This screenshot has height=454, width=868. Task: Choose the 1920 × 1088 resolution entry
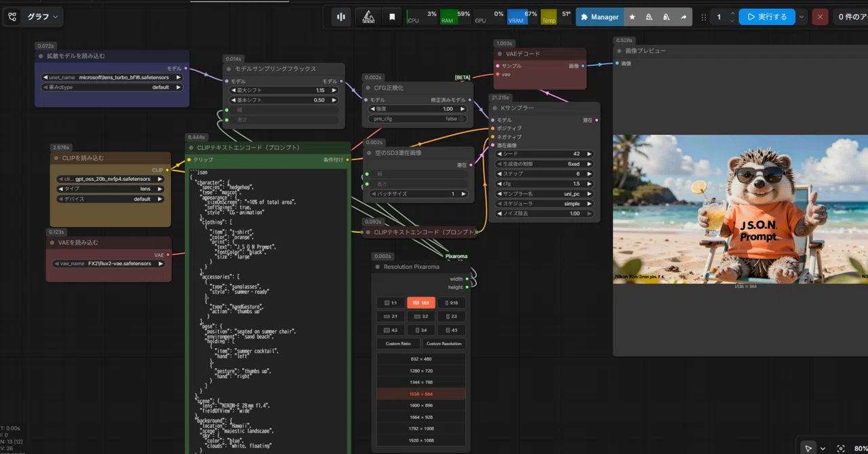[x=420, y=440]
